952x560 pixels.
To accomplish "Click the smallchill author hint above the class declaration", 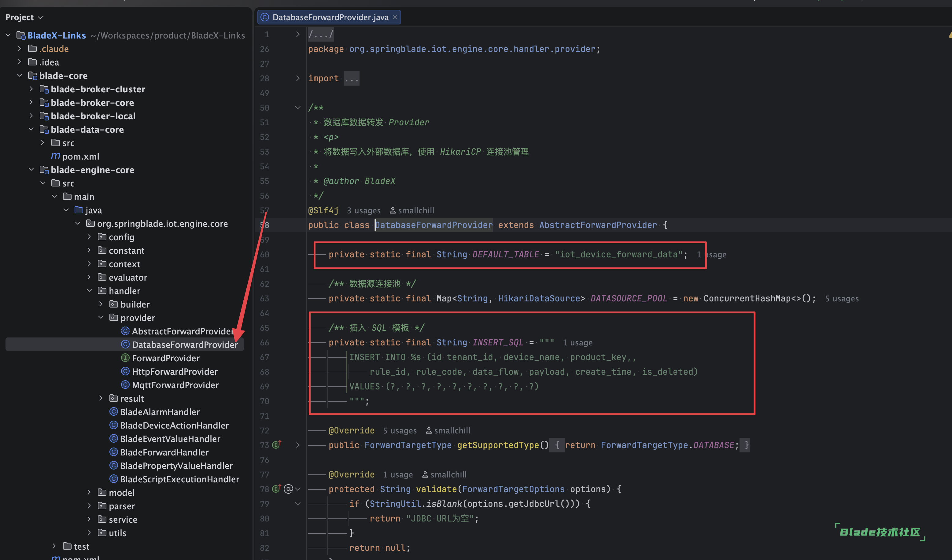I will click(x=415, y=210).
